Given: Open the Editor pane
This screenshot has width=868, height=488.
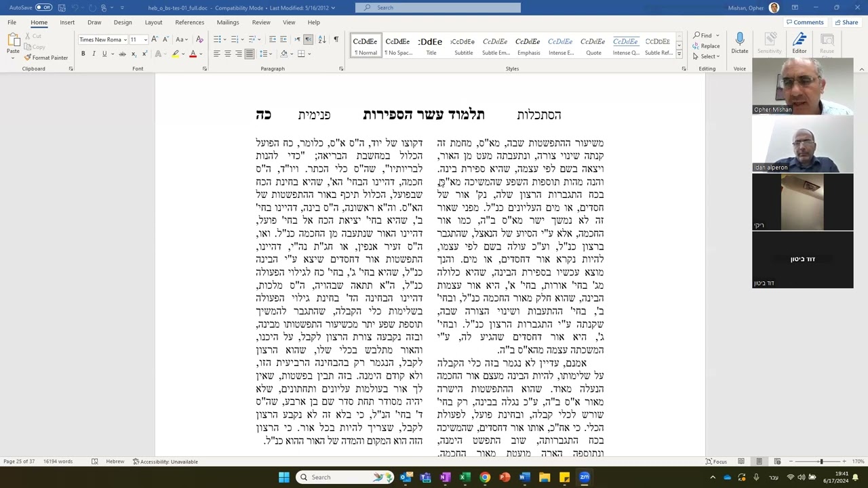Looking at the screenshot, I should (x=800, y=42).
